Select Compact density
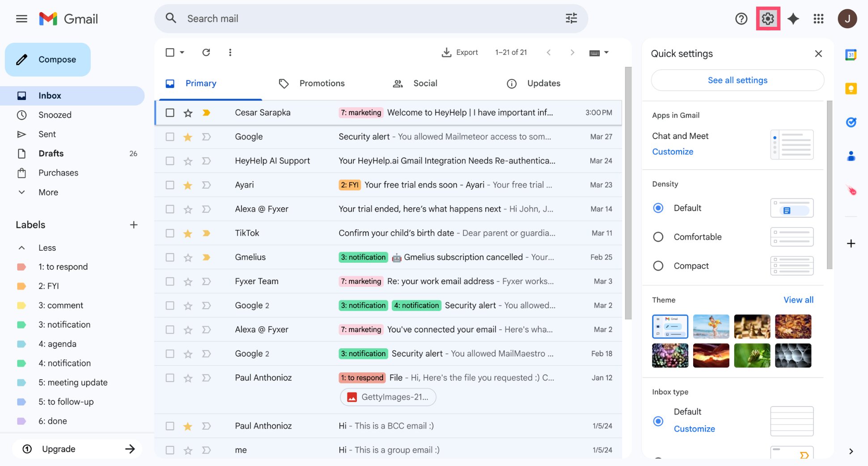 coord(658,266)
